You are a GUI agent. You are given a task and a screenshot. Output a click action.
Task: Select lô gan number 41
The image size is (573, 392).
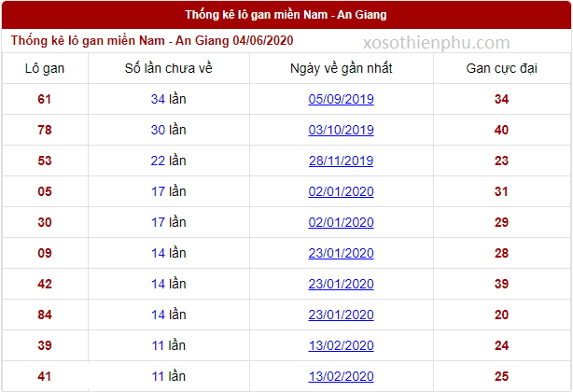44,376
